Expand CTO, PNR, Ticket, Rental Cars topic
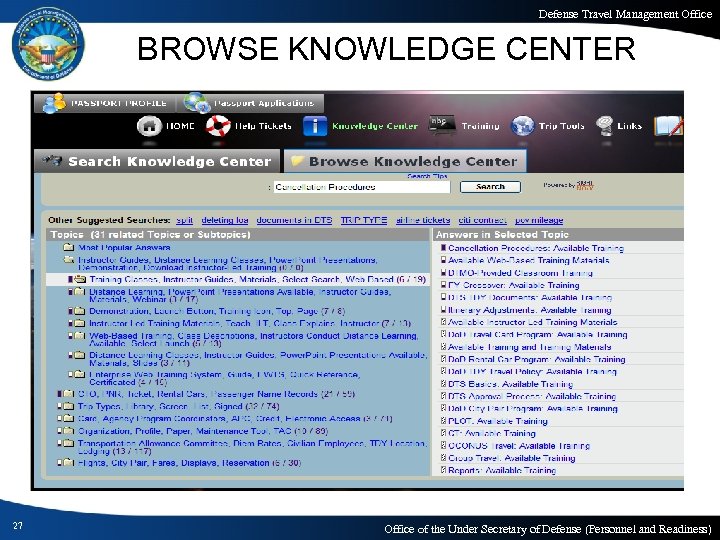The width and height of the screenshot is (720, 540). pos(60,394)
